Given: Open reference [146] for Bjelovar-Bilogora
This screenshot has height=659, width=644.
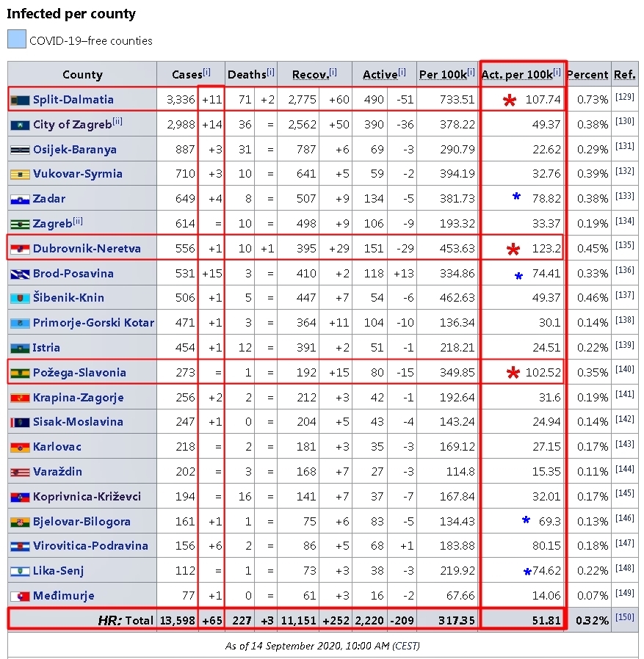Looking at the screenshot, I should [x=625, y=518].
